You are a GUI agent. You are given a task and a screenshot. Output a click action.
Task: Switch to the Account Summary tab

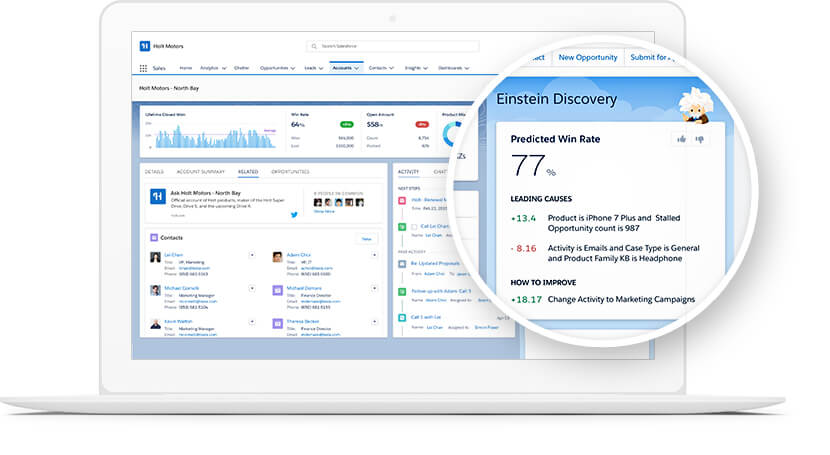[201, 172]
